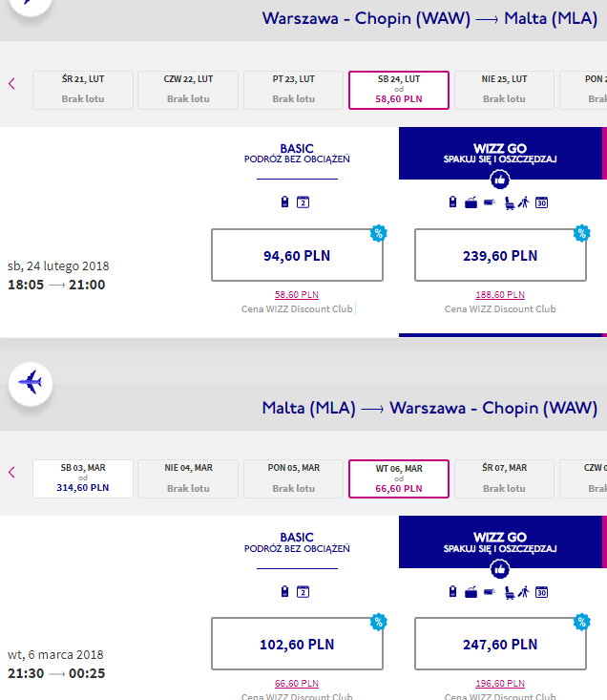
Task: Show earlier return dates with left chevron
Action: (x=12, y=473)
